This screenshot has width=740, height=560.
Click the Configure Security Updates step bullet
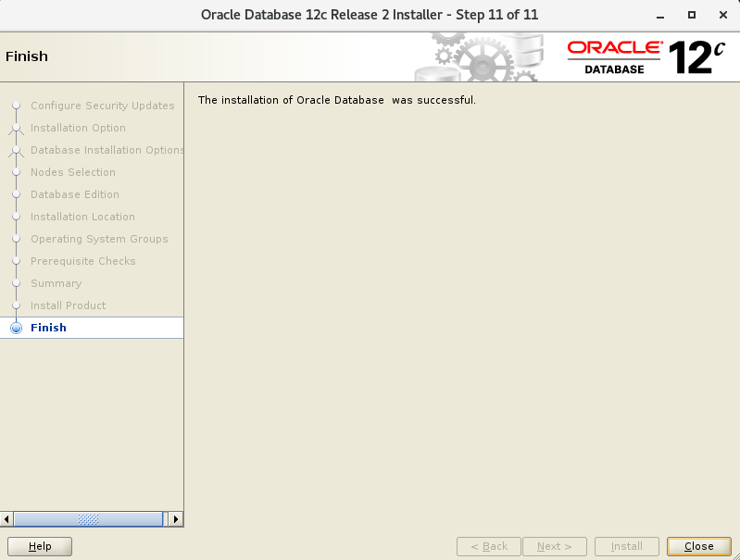coord(16,106)
